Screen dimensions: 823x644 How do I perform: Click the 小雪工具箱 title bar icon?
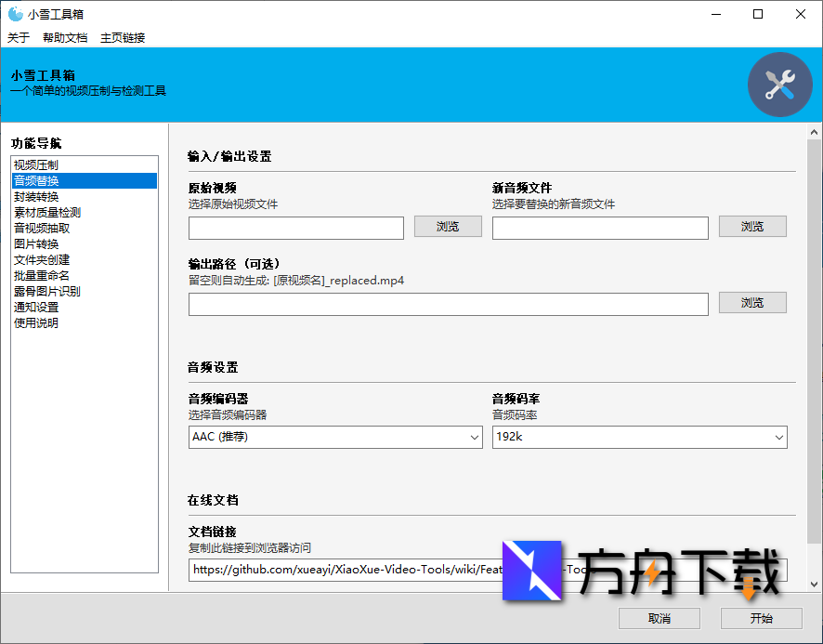[13, 13]
